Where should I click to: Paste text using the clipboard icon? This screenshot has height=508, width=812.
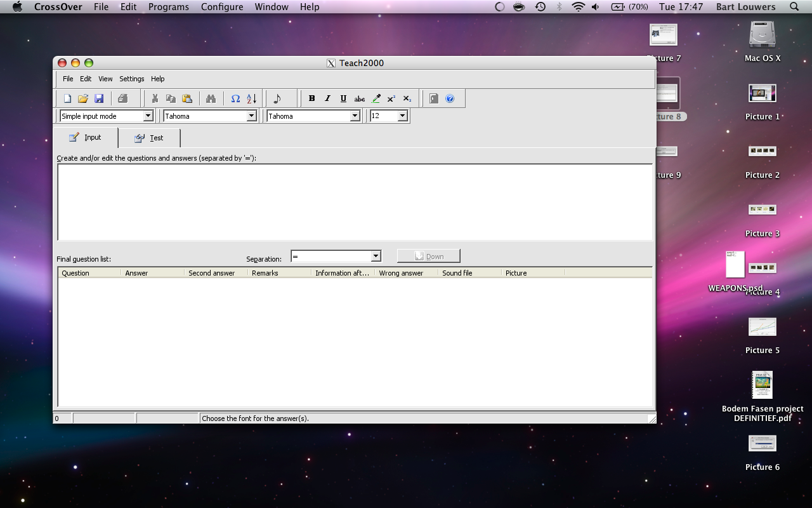[x=187, y=98]
